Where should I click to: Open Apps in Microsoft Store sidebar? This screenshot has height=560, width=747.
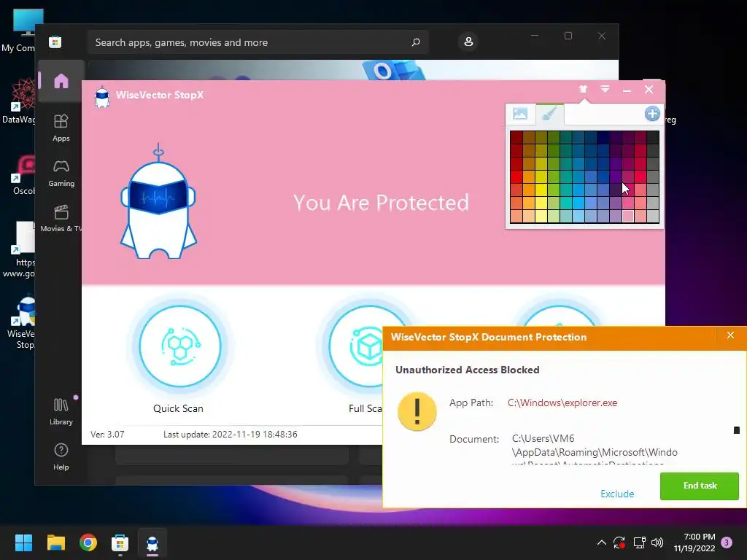click(61, 128)
